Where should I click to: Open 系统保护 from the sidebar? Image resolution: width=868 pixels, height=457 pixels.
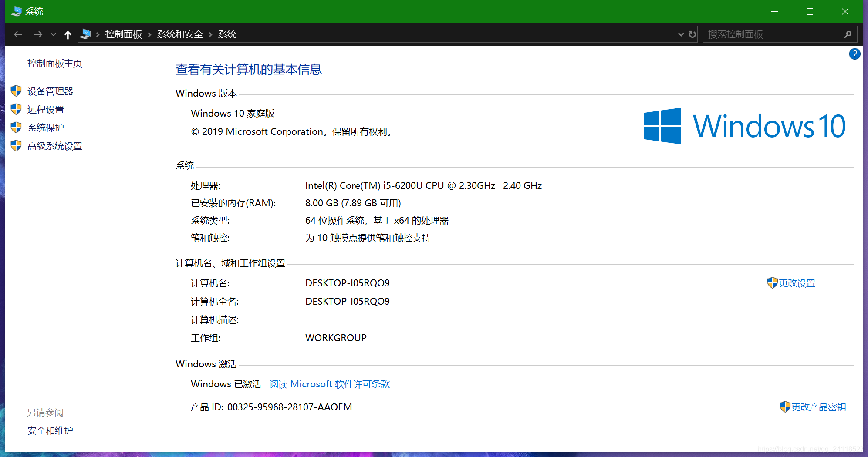pyautogui.click(x=46, y=128)
